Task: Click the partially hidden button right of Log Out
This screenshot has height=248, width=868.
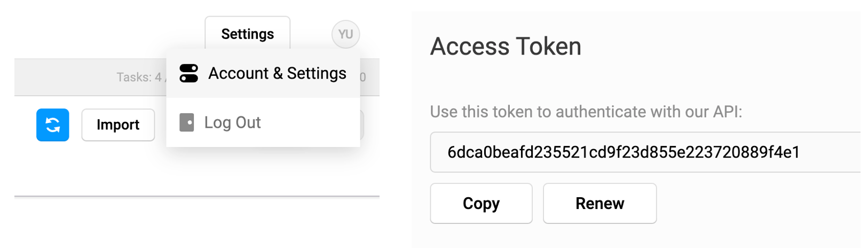Action: [x=362, y=125]
